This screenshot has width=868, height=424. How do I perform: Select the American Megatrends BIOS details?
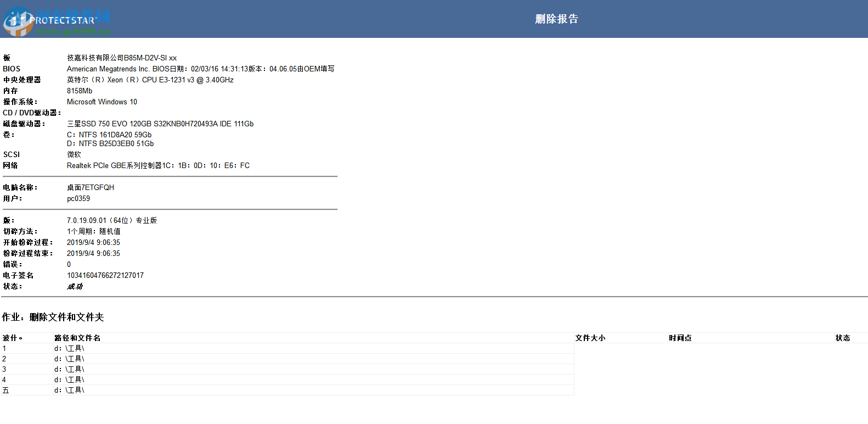click(x=201, y=69)
